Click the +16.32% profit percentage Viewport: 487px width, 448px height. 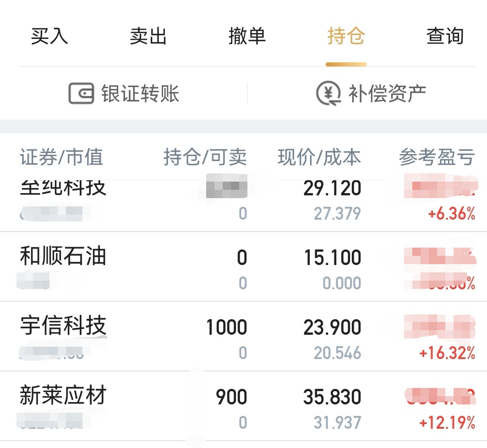click(447, 353)
